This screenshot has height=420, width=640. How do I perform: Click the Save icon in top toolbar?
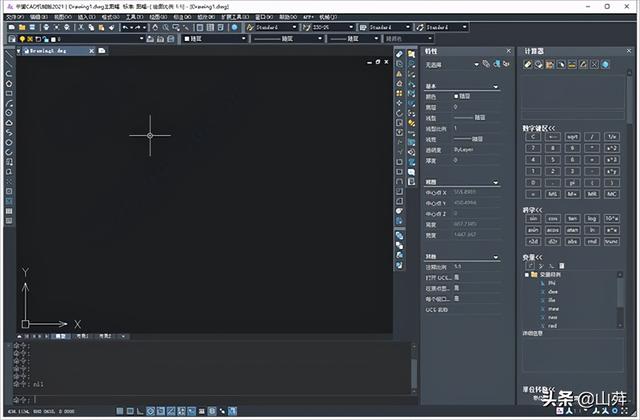click(30, 28)
